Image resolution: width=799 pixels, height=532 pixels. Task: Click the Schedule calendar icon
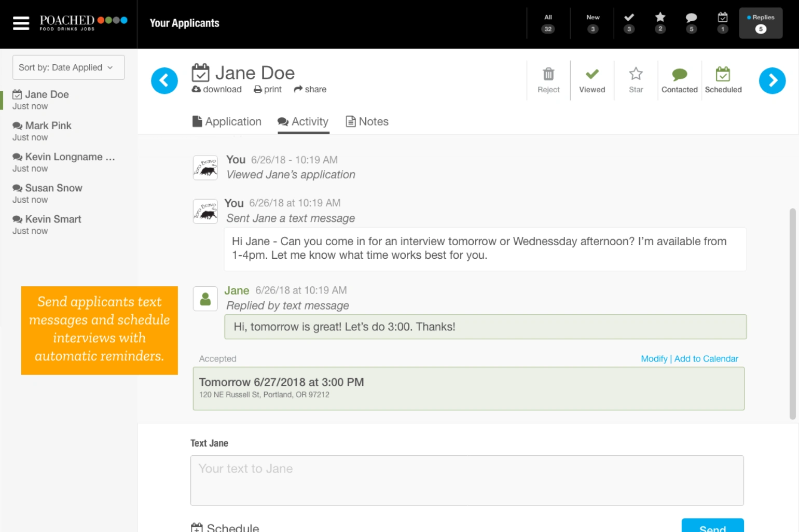[x=197, y=527]
